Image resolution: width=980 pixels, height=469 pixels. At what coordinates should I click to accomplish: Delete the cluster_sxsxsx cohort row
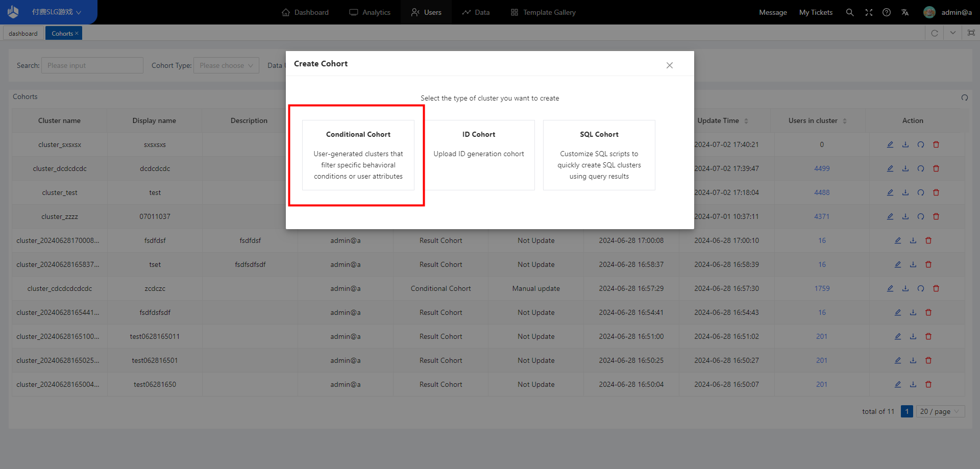pos(936,144)
